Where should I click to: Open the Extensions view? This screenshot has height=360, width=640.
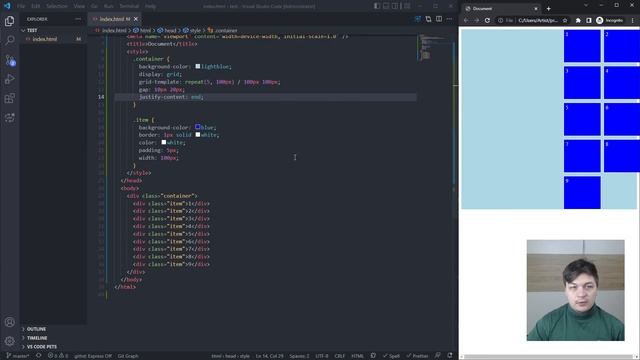point(9,98)
